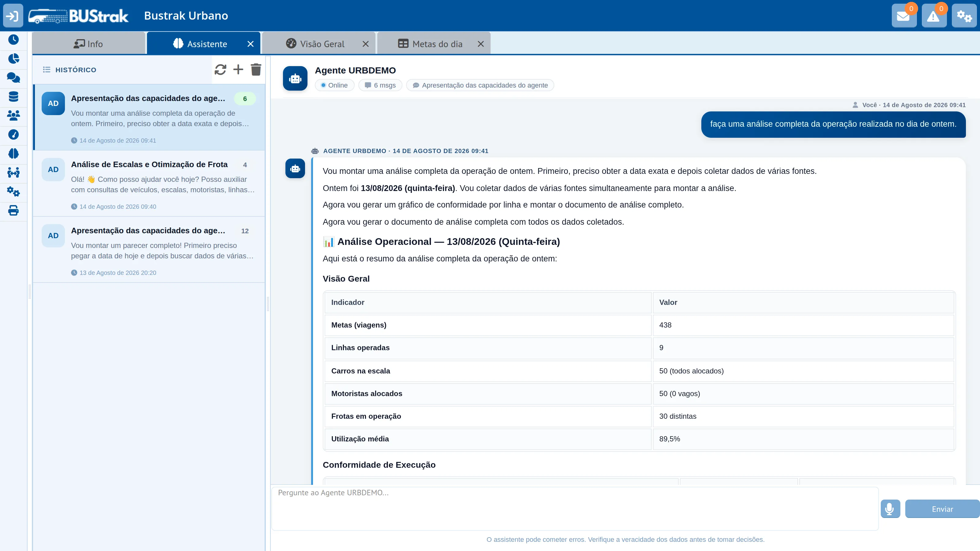Screen dimensions: 980x551
Task: Open the printer icon in the sidebar
Action: (13, 210)
